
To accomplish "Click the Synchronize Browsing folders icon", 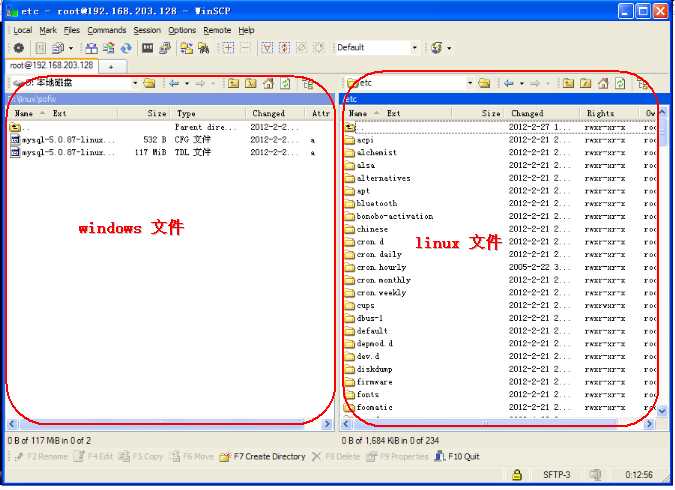I will [186, 48].
